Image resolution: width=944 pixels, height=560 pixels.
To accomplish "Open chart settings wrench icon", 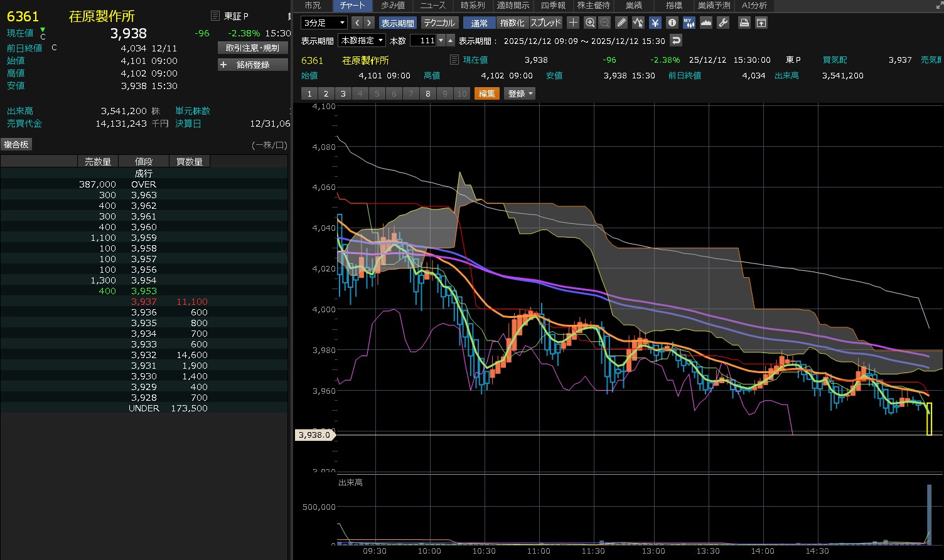I will 723,23.
